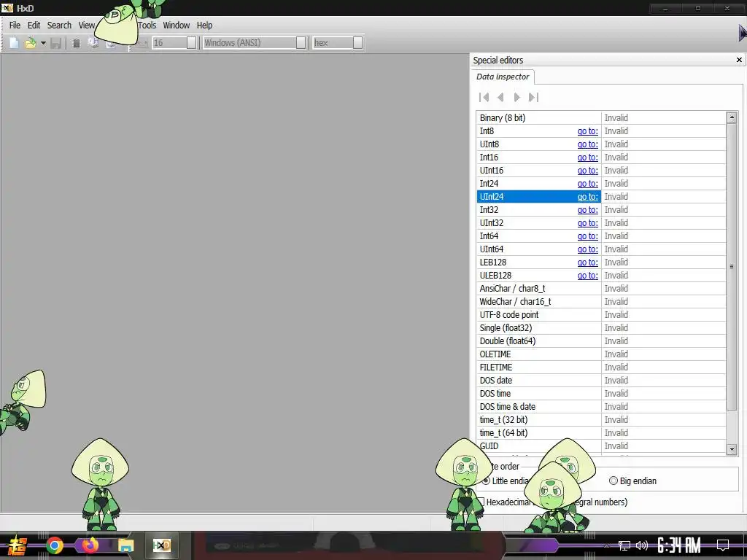Click the Open file folder icon
This screenshot has width=747, height=560.
pyautogui.click(x=31, y=43)
